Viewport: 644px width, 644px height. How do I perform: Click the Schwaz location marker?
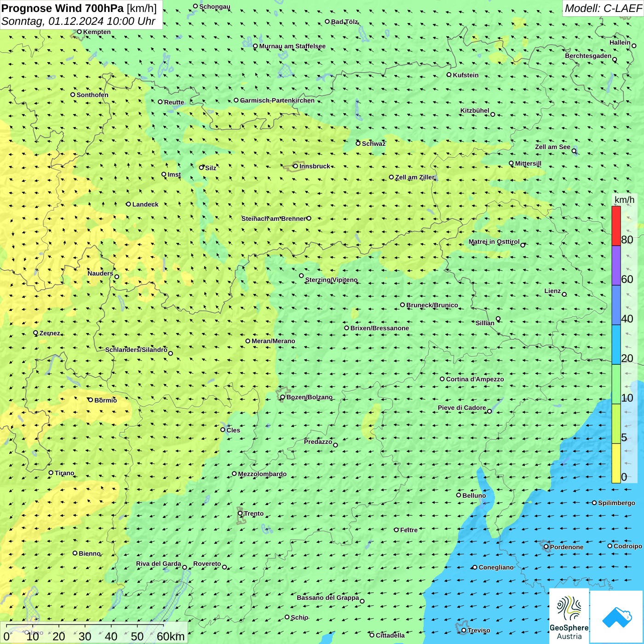tap(358, 143)
